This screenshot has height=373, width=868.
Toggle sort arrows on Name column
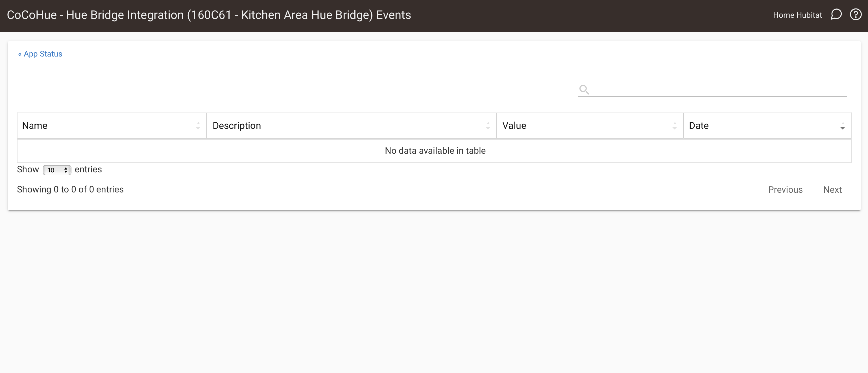point(198,126)
